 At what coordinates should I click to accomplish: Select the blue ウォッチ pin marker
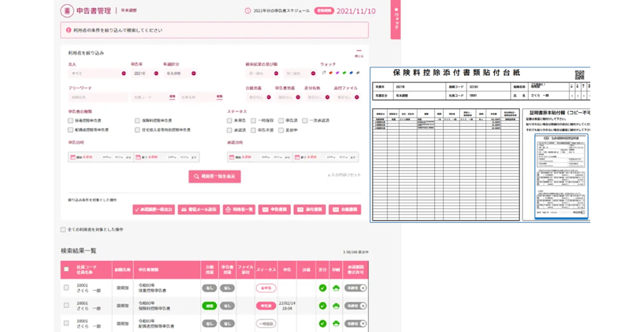[351, 72]
